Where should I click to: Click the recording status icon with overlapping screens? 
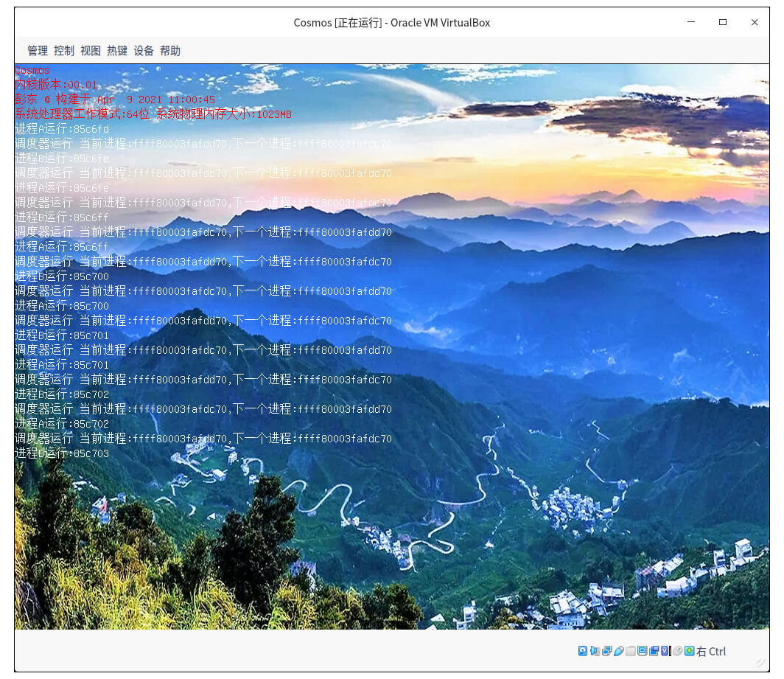(654, 650)
